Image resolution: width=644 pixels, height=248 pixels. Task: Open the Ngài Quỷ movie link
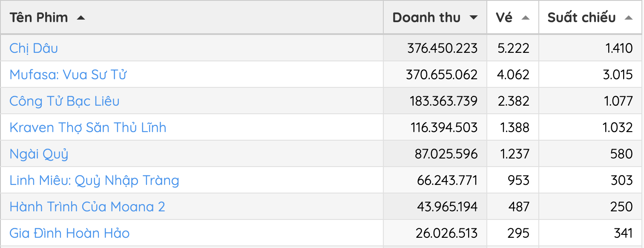[39, 154]
